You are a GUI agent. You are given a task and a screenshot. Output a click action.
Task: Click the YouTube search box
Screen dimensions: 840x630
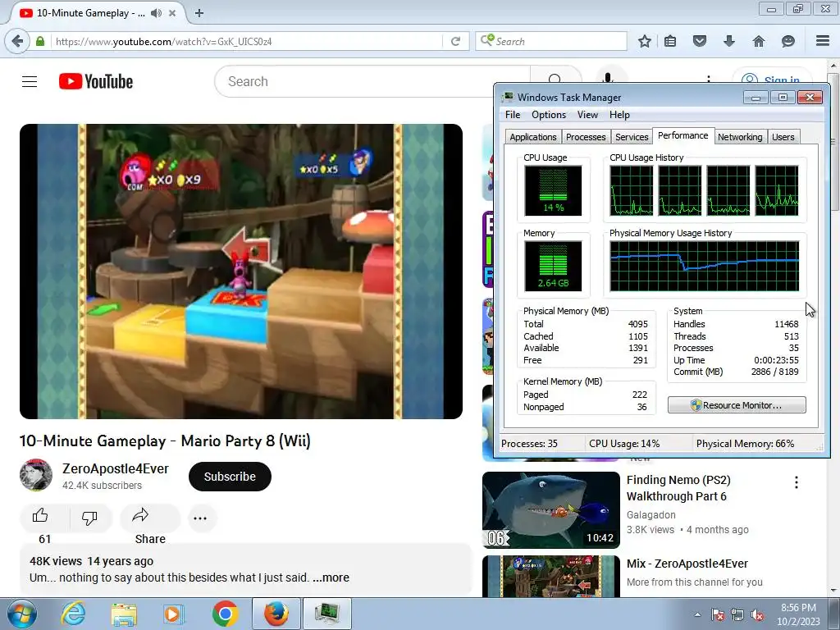(372, 81)
